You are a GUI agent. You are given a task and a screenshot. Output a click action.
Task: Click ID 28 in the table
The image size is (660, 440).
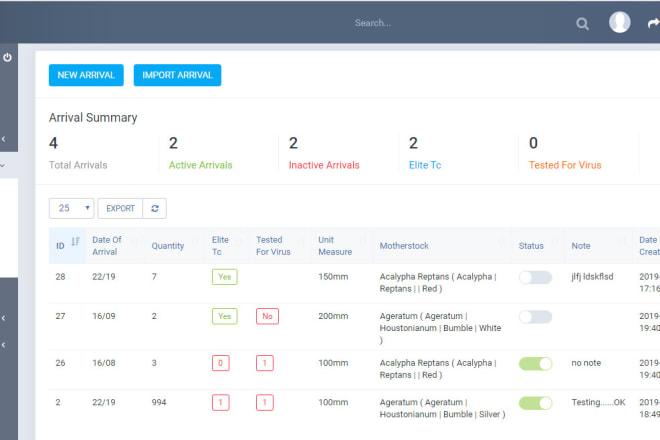(x=60, y=277)
